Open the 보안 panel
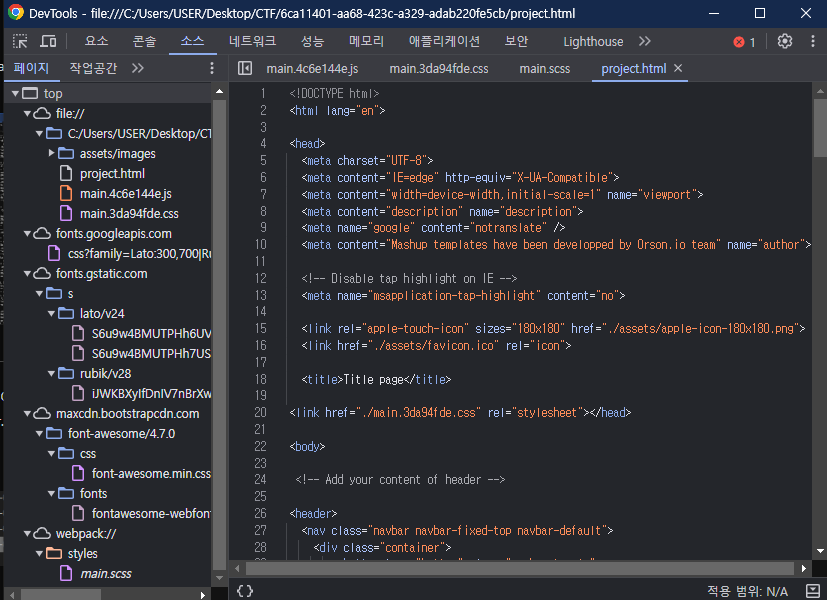The image size is (827, 600). 516,41
